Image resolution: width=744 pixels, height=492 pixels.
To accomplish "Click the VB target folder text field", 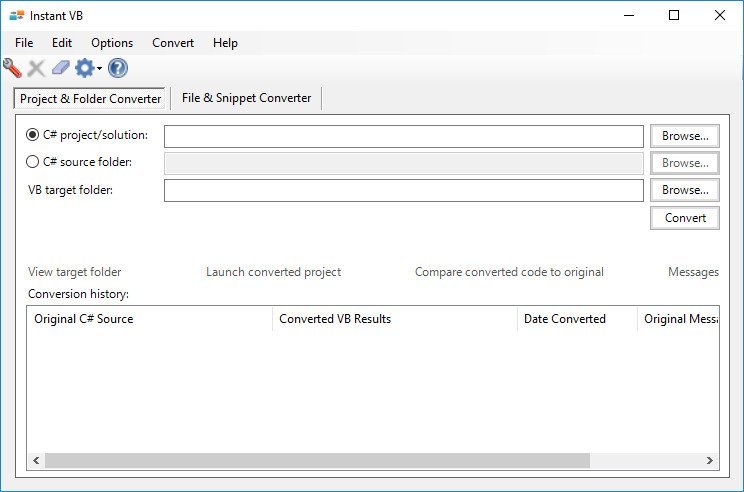I will tap(403, 190).
